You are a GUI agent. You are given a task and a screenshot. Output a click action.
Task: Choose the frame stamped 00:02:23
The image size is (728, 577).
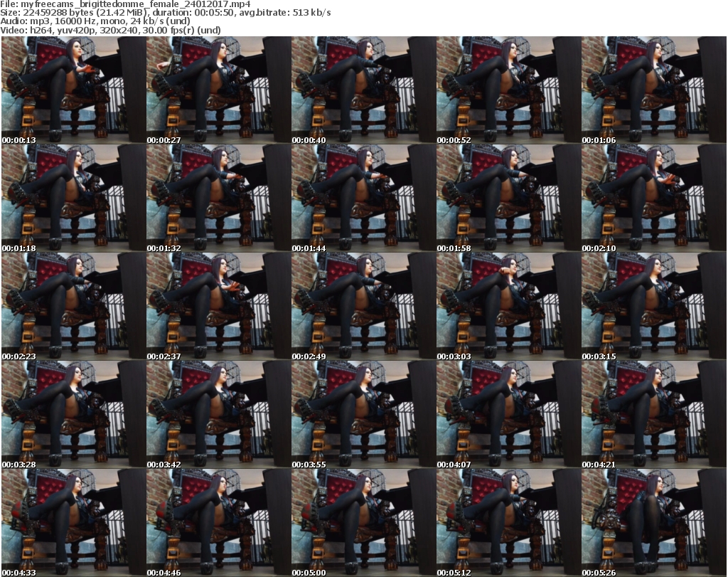coord(73,306)
